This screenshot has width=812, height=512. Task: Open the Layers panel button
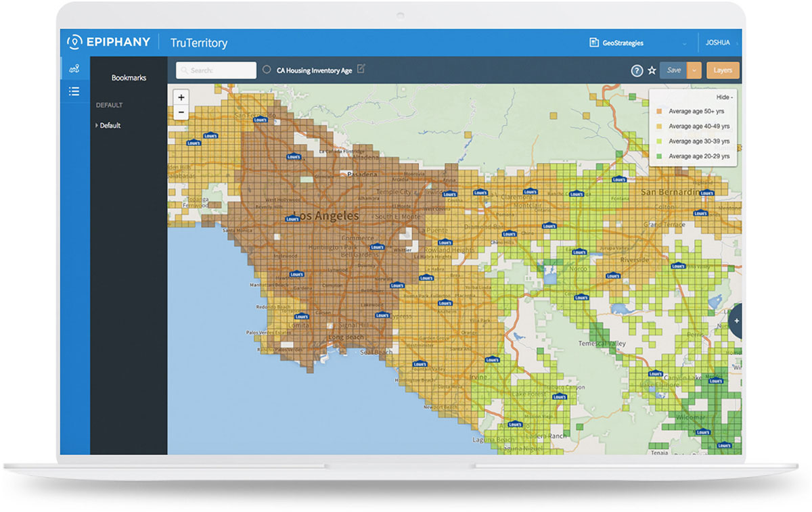[723, 70]
